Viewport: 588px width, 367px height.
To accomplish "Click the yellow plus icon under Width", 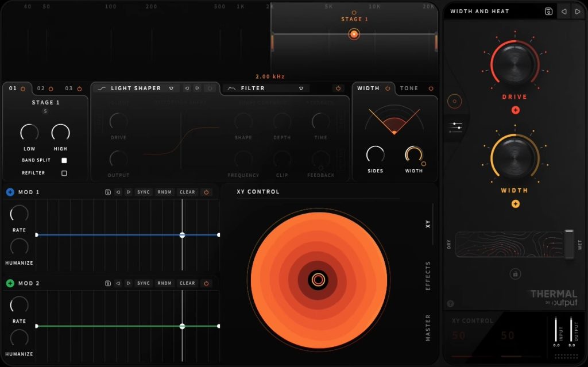I will click(515, 203).
